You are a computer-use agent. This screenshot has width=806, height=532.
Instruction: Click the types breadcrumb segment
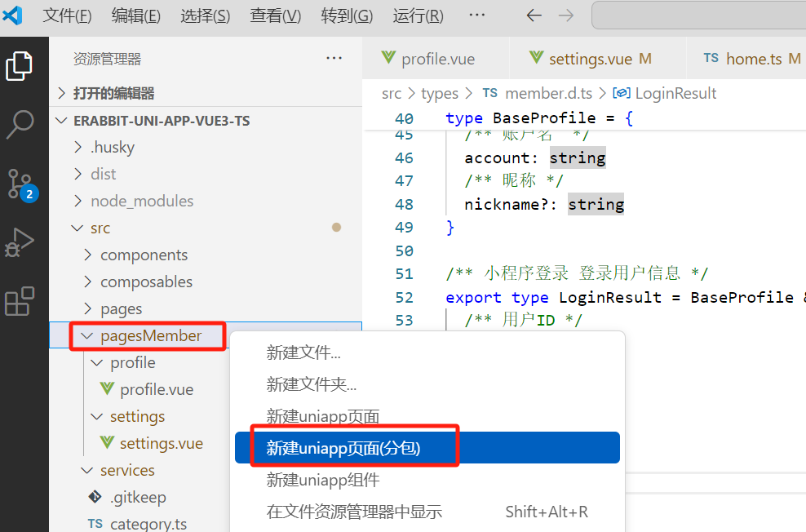click(x=440, y=93)
